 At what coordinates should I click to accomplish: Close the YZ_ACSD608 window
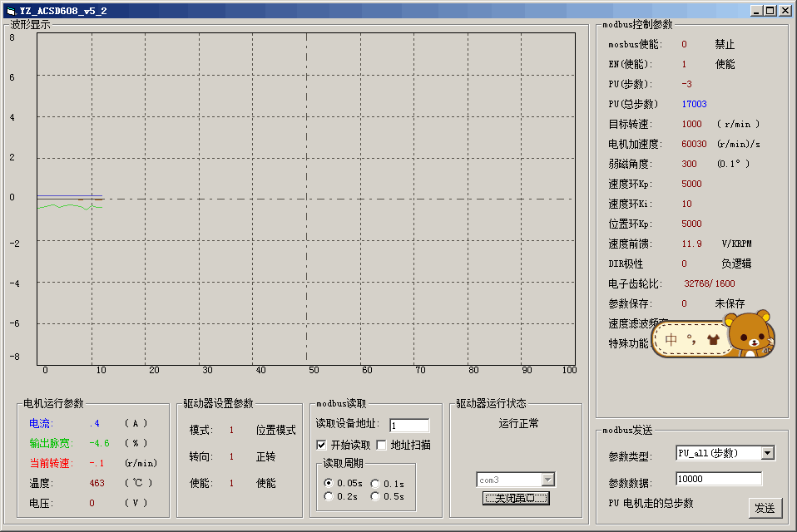(x=784, y=11)
